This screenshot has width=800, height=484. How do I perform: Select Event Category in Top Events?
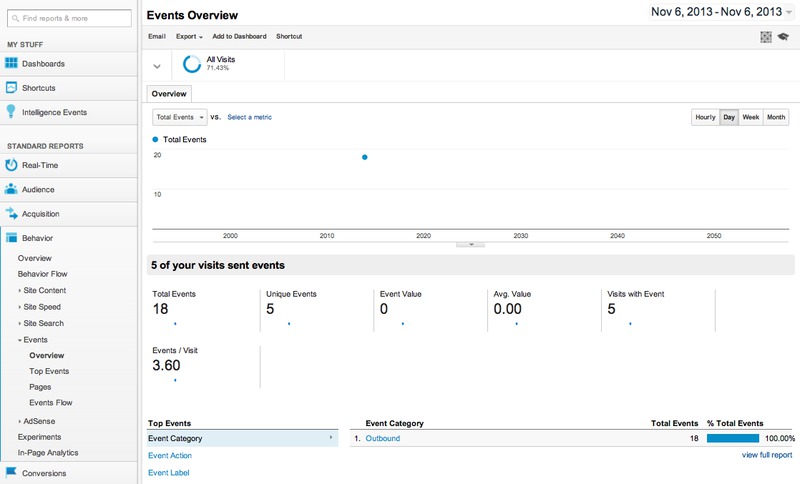(x=242, y=438)
